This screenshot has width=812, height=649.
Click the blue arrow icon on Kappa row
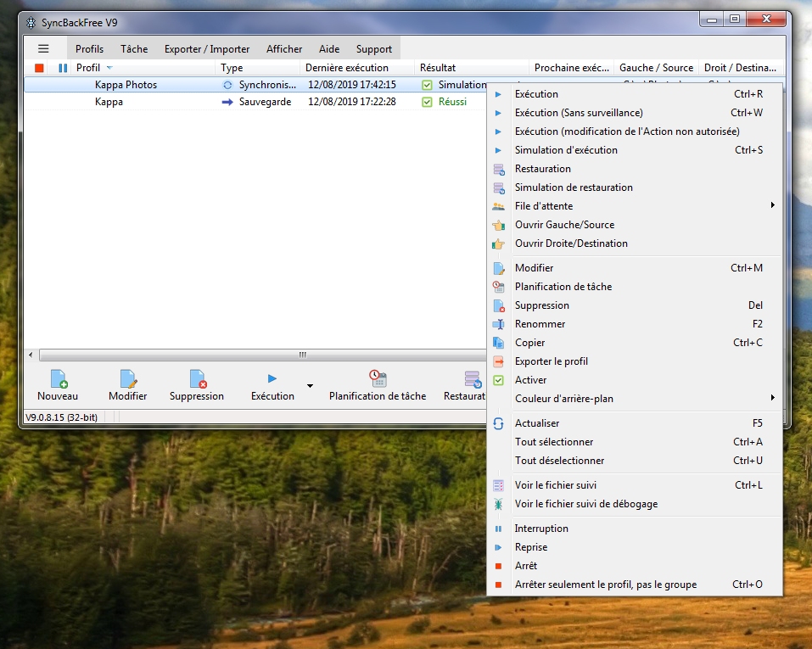227,102
